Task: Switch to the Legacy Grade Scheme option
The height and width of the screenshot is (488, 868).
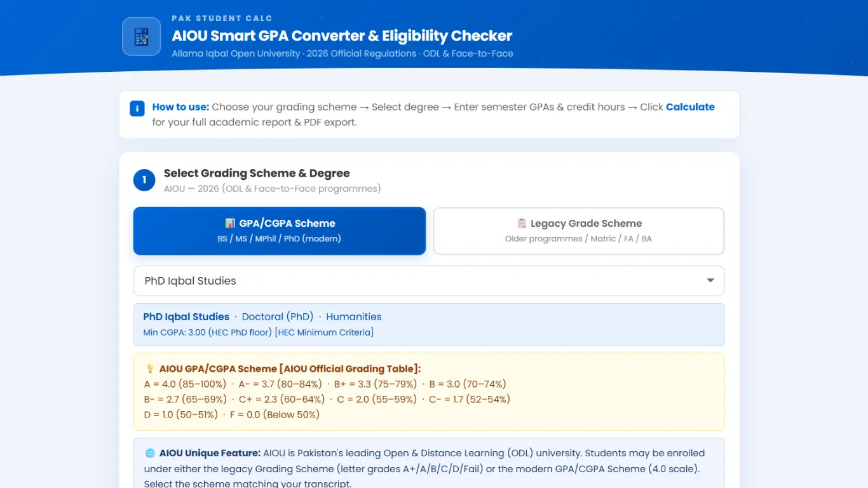Action: click(x=578, y=231)
